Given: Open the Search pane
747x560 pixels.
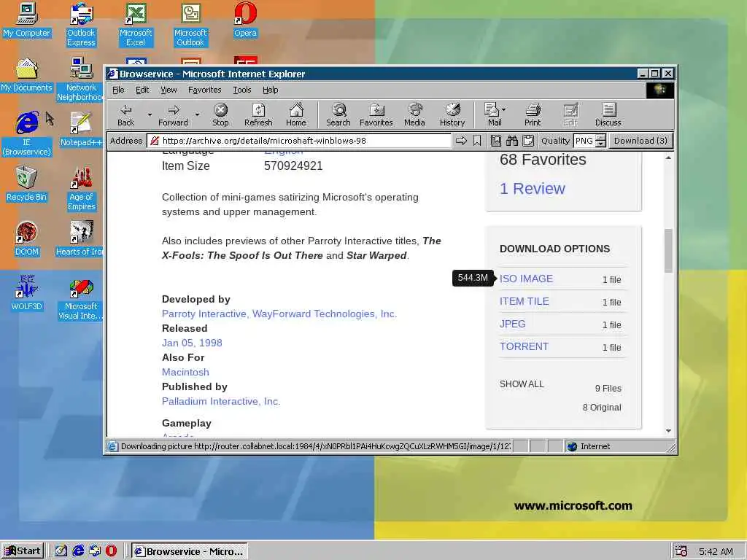Looking at the screenshot, I should point(338,115).
